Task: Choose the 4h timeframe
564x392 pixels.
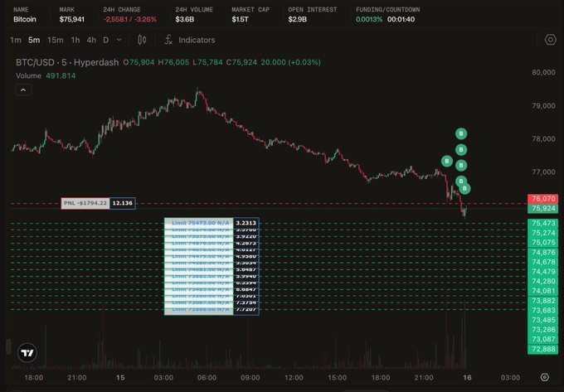Action: pos(91,40)
